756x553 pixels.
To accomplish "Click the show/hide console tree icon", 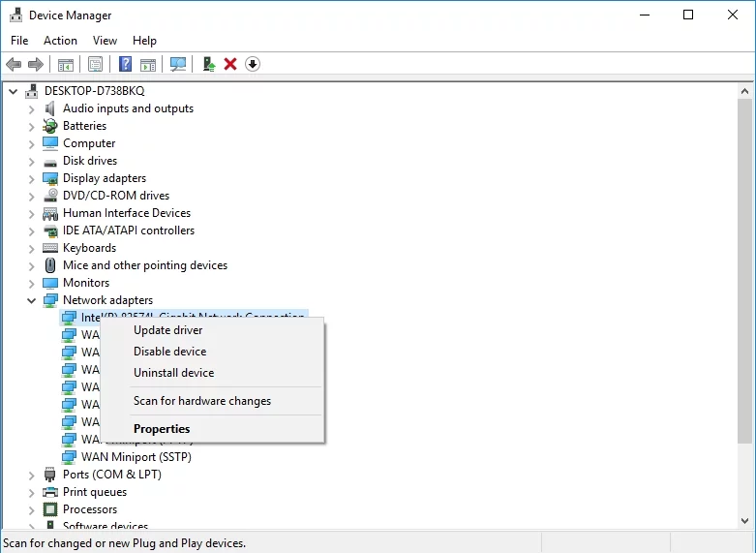I will coord(66,64).
